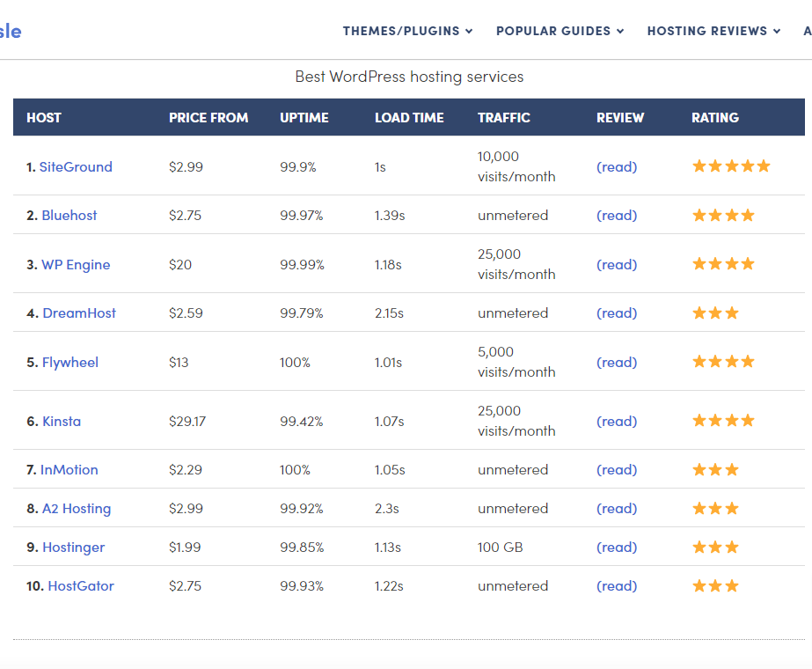812x669 pixels.
Task: Click Flywheel's star rating
Action: tap(723, 362)
